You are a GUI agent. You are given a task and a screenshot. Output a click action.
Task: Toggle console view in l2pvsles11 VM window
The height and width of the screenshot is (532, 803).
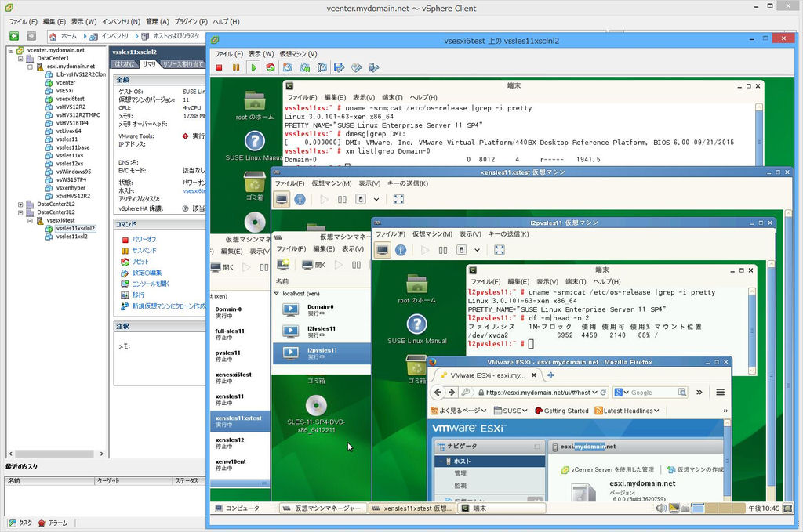[x=383, y=250]
